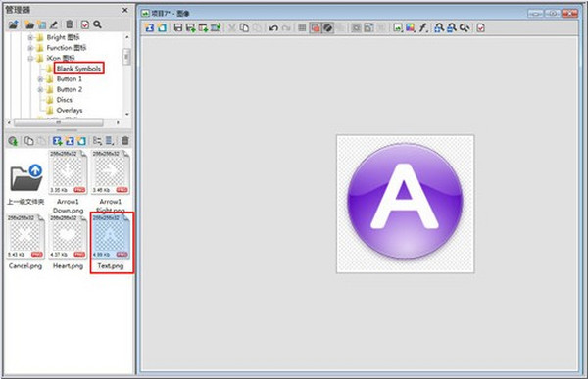The height and width of the screenshot is (379, 588).
Task: Select the Blank Symbols folder
Action: 78,69
